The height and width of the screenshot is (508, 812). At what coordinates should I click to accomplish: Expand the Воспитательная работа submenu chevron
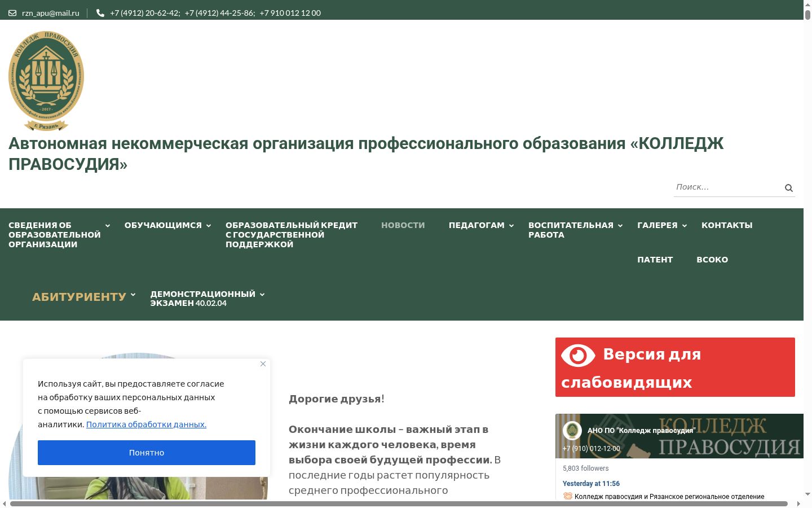[620, 226]
